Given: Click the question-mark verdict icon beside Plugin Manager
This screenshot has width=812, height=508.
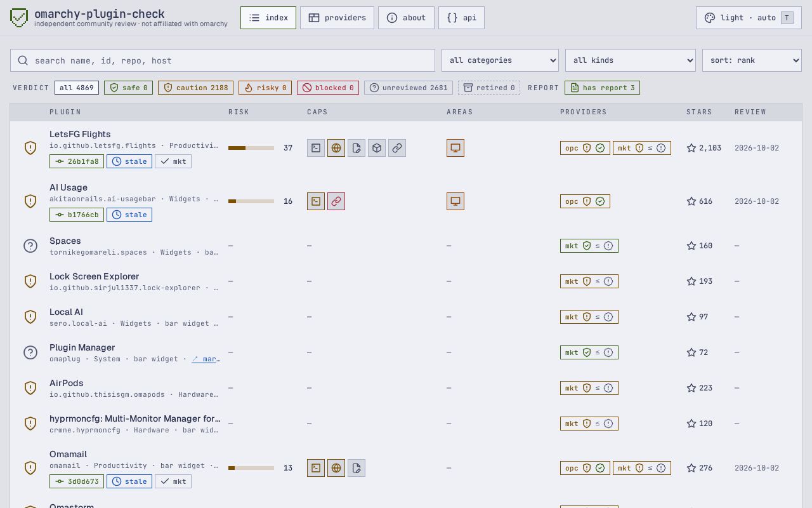Looking at the screenshot, I should [x=30, y=352].
